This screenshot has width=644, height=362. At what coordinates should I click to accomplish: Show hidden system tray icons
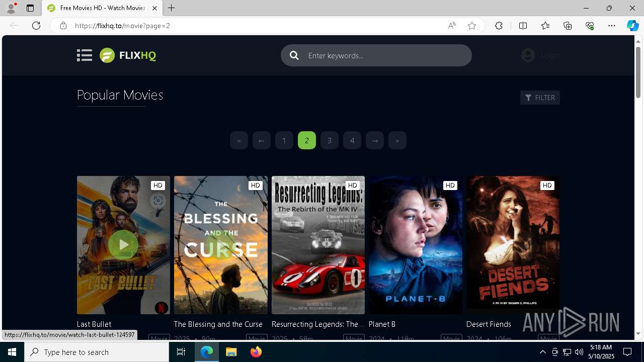(543, 352)
